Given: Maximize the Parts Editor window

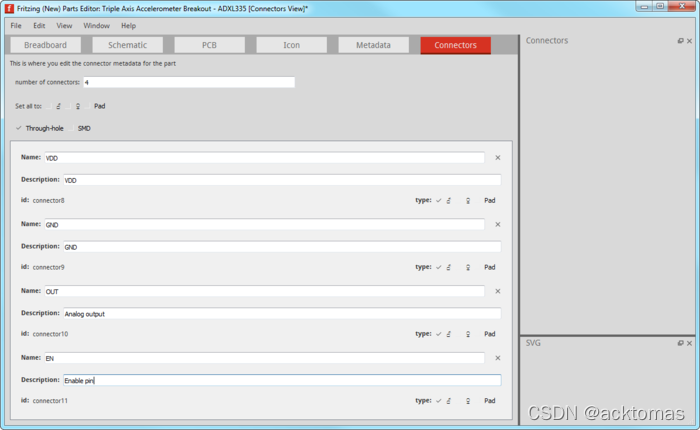Looking at the screenshot, I should (660, 6).
